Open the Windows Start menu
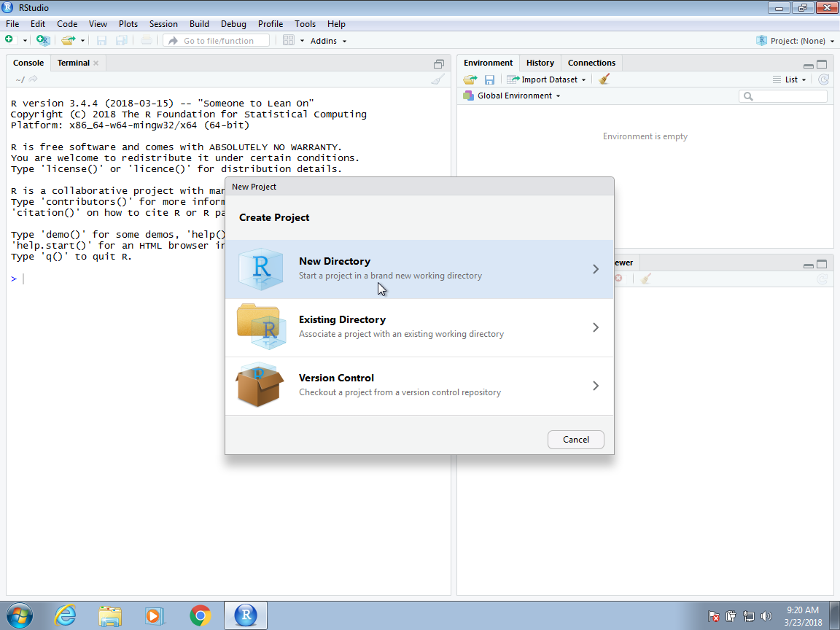 click(x=19, y=615)
